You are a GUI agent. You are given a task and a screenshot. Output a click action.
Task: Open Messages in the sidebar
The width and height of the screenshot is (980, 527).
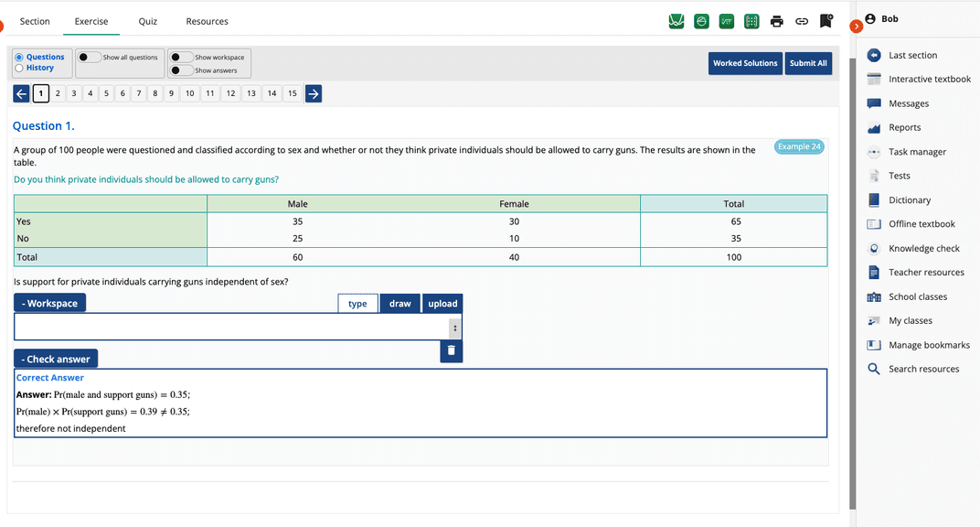pyautogui.click(x=908, y=103)
